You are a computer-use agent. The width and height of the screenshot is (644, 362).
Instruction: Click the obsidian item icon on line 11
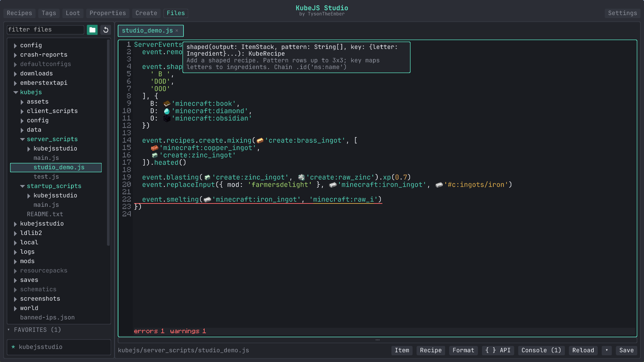[x=167, y=118]
